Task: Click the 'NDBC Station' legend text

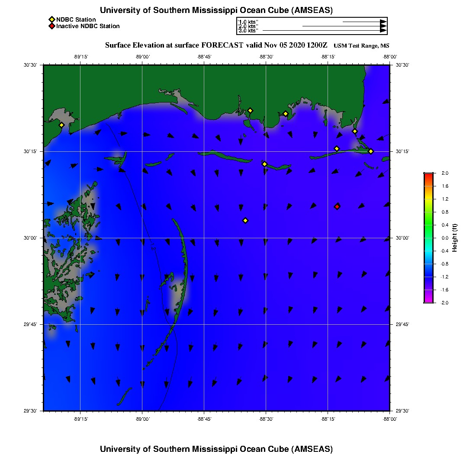Action: click(x=76, y=19)
